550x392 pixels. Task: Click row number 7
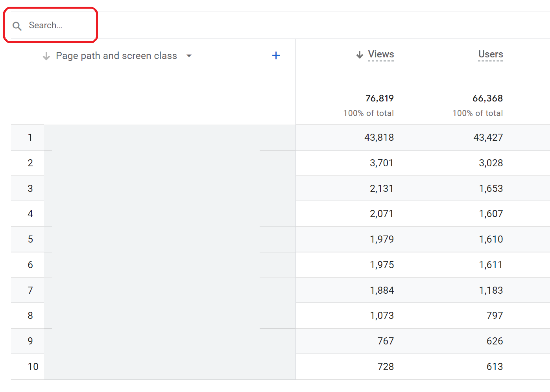coord(30,291)
